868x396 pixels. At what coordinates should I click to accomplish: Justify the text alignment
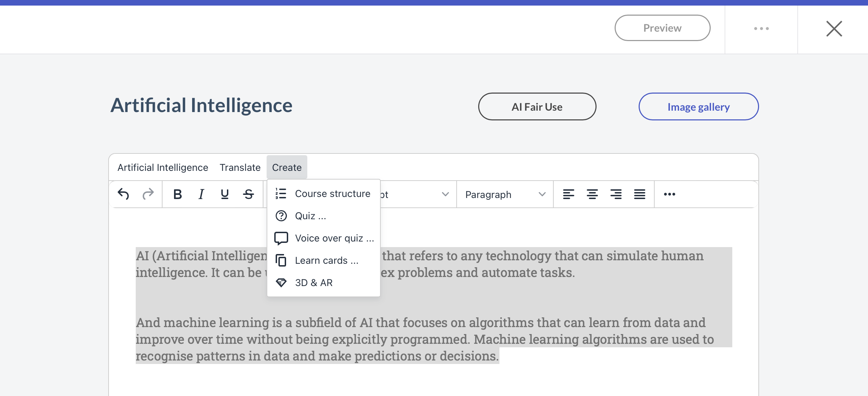pos(640,194)
